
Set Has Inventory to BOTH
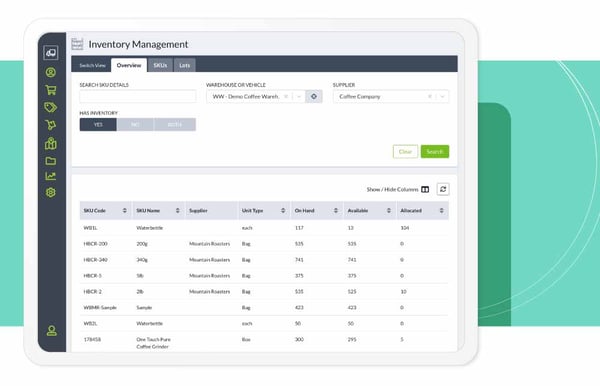click(x=175, y=125)
